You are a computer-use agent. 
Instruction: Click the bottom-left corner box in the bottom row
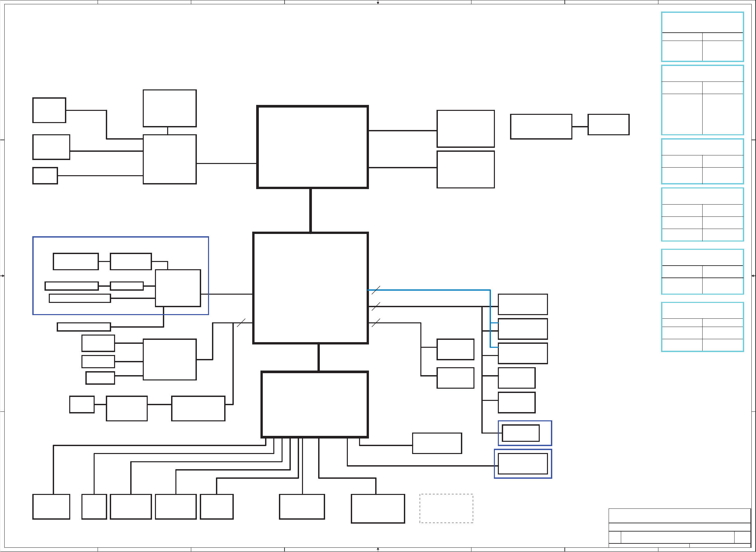click(51, 506)
